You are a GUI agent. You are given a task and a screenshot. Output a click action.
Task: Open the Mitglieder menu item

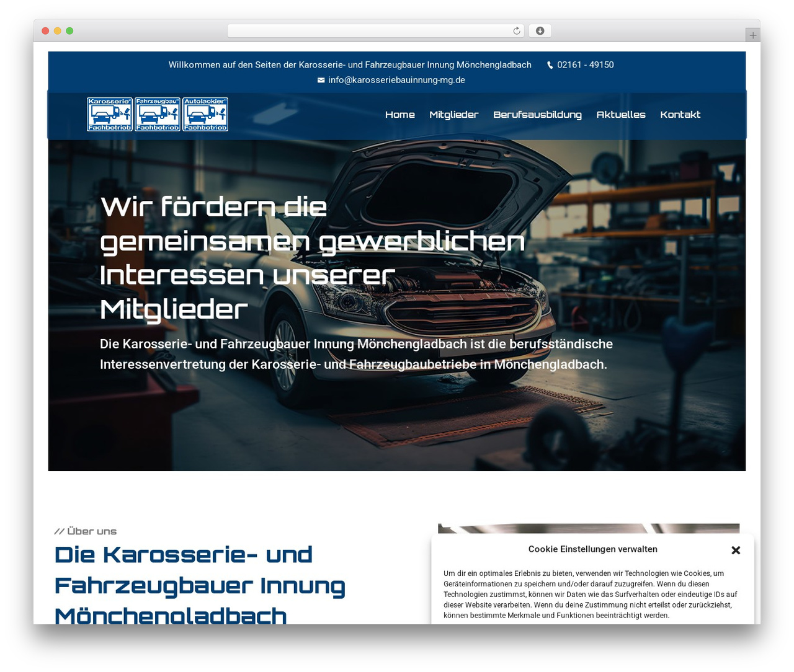454,115
